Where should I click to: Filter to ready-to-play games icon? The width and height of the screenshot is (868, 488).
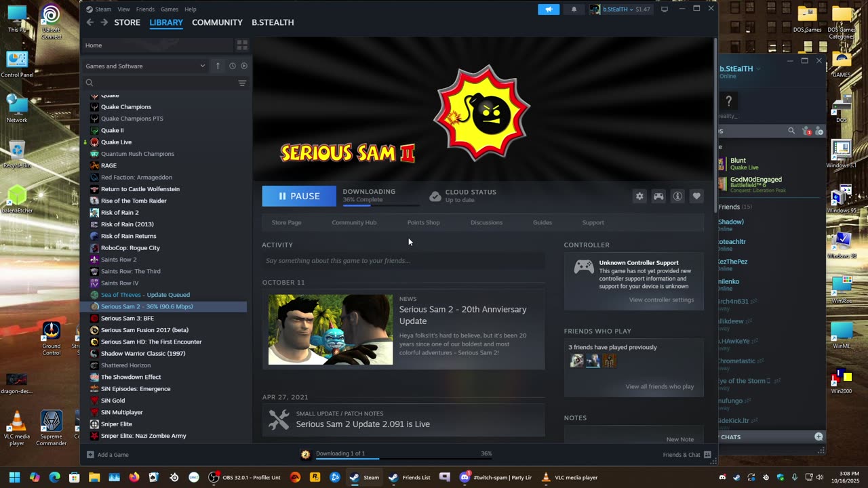pyautogui.click(x=244, y=66)
